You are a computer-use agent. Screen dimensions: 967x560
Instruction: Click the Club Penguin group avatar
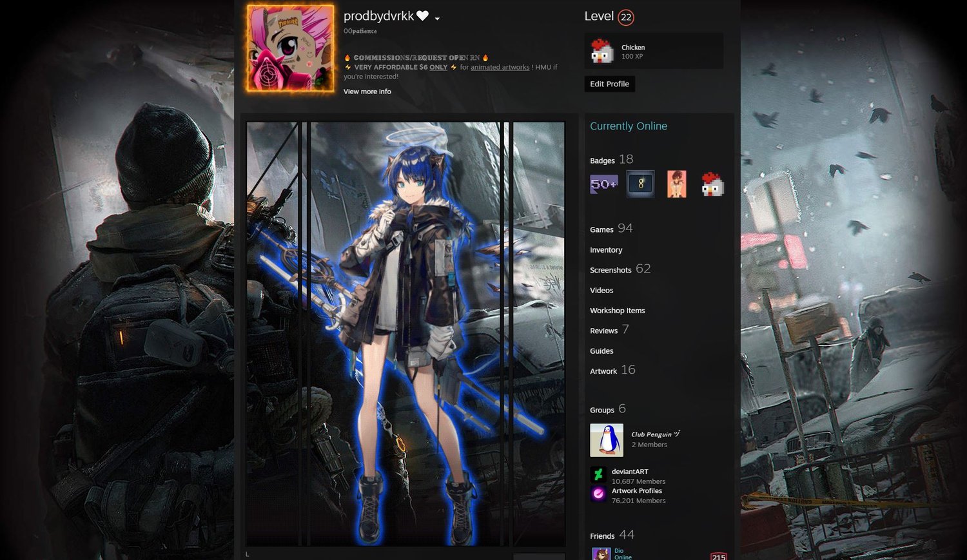tap(607, 440)
